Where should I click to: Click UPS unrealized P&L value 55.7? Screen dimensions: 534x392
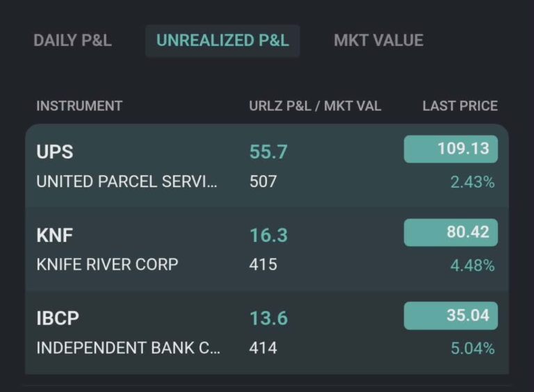pos(268,152)
